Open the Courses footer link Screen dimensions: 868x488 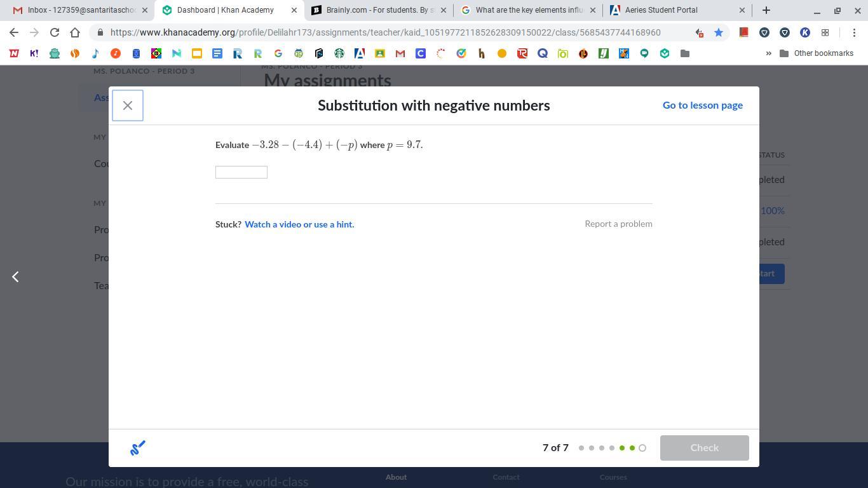click(x=613, y=477)
